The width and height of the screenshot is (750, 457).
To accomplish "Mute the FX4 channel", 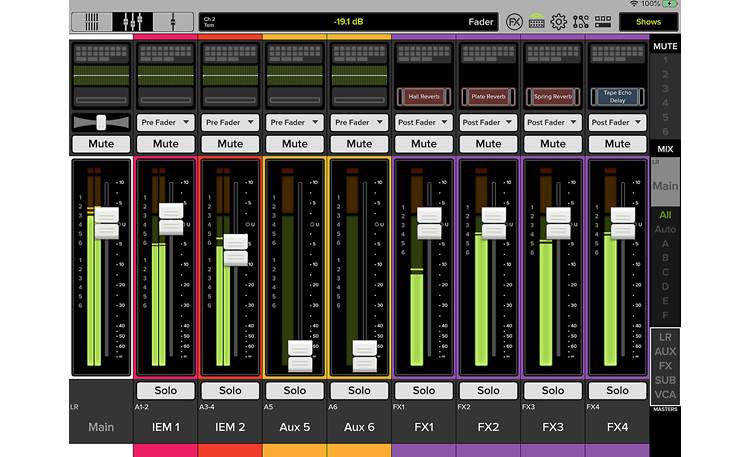I will (x=618, y=144).
